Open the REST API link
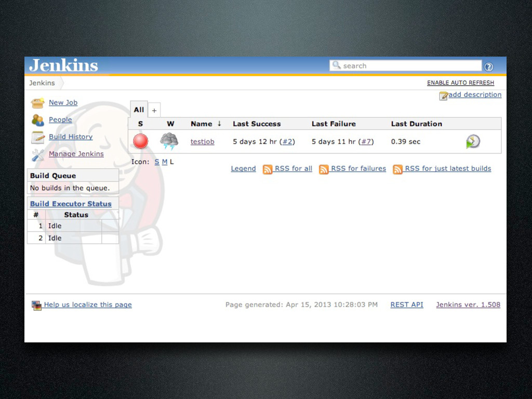Image resolution: width=532 pixels, height=399 pixels. coord(406,304)
